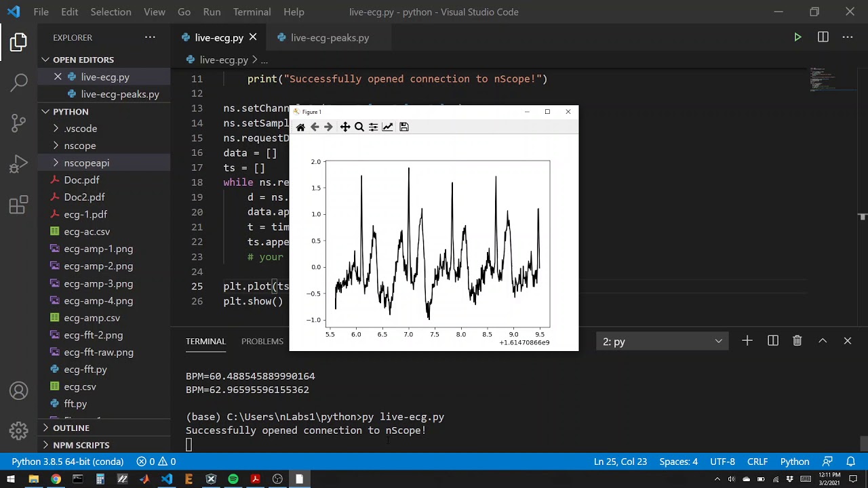Image resolution: width=868 pixels, height=488 pixels.
Task: Change language mode via Python status item
Action: click(795, 462)
